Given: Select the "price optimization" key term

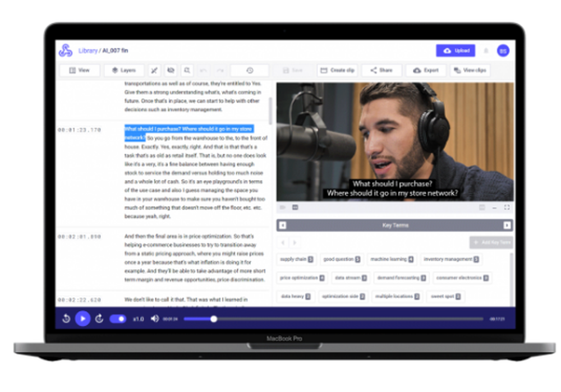Looking at the screenshot, I should click(x=302, y=278).
